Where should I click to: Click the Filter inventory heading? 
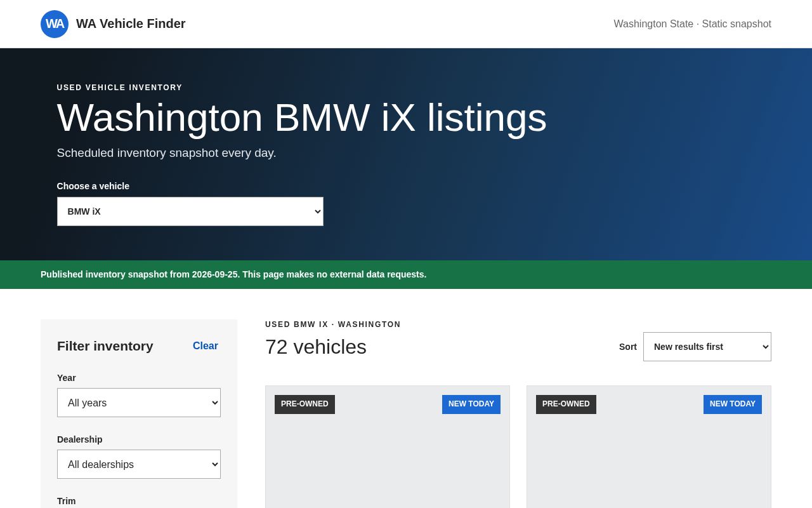click(105, 346)
